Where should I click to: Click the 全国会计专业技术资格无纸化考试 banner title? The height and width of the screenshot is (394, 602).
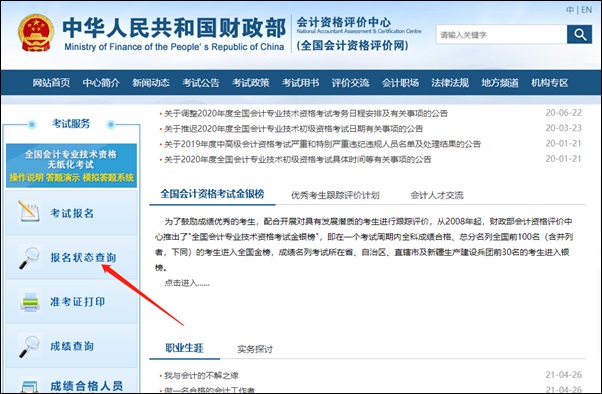pos(71,159)
